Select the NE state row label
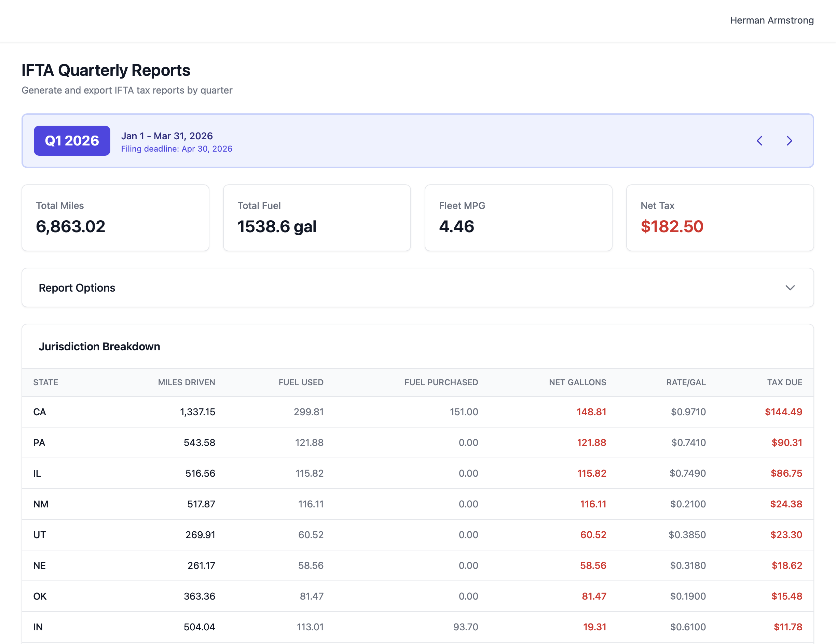 point(39,565)
